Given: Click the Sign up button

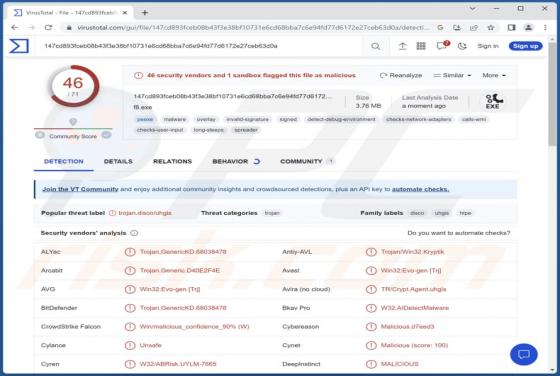Looking at the screenshot, I should click(525, 46).
